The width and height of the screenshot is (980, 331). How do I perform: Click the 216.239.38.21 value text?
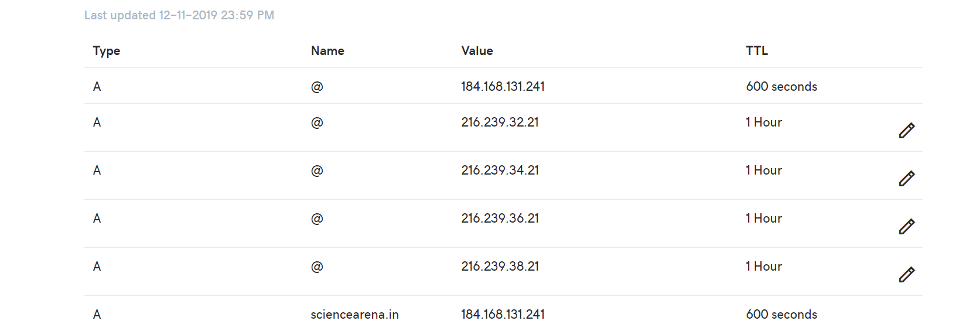point(500,267)
